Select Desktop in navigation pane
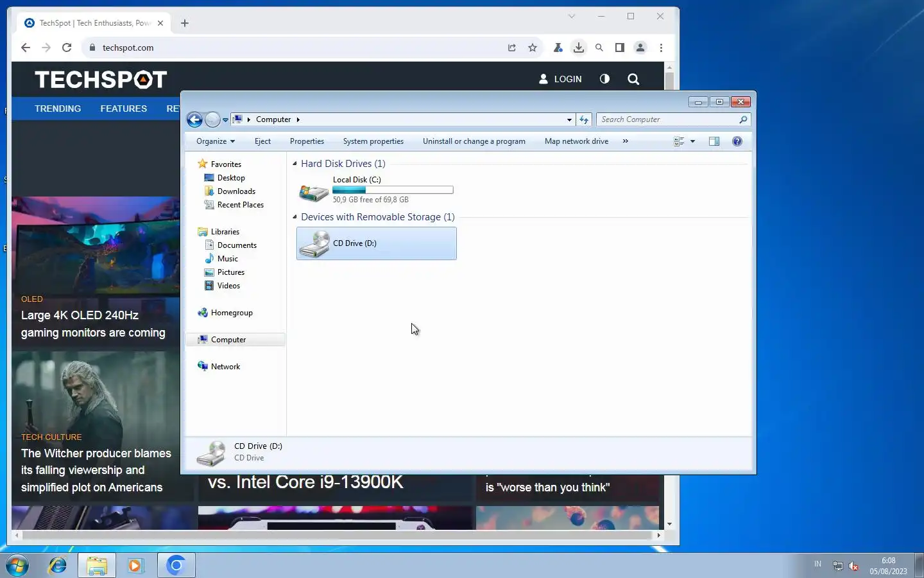924x578 pixels. pos(231,178)
